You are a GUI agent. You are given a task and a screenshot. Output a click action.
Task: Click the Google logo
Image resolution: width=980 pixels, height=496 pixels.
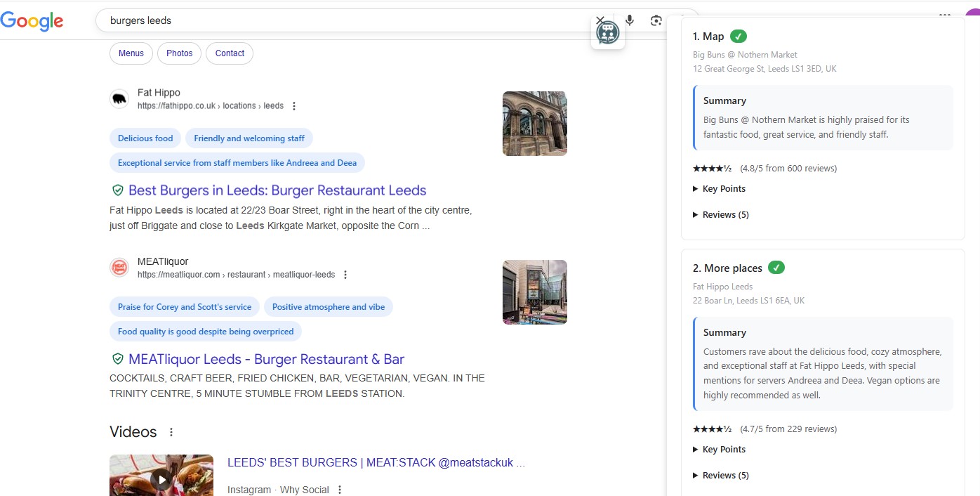tap(32, 21)
